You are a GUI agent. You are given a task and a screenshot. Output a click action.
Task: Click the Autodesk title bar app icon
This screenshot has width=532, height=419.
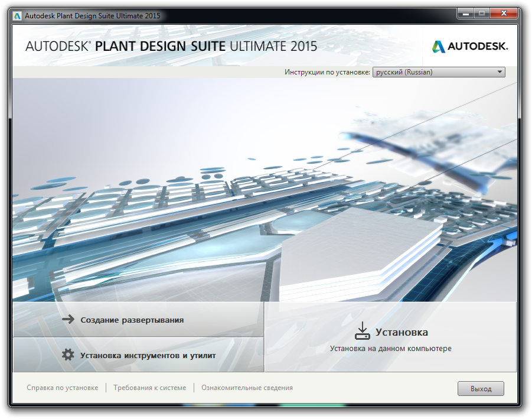[17, 16]
